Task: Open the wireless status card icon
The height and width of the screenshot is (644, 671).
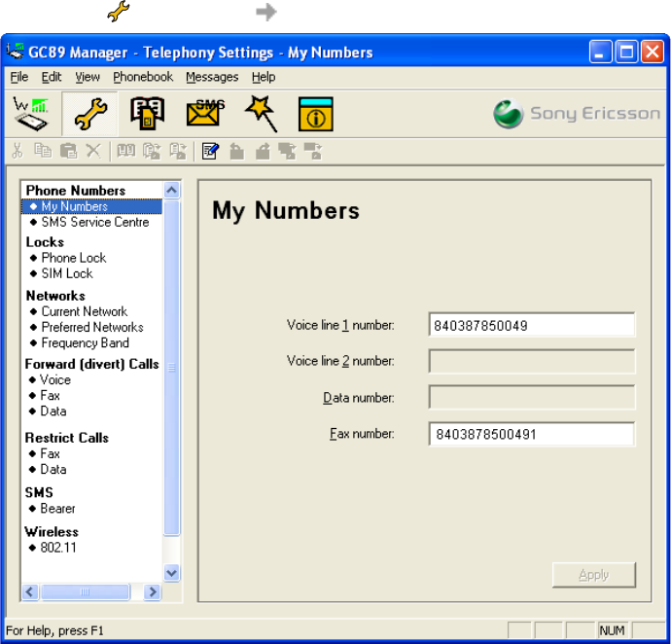Action: coord(31,114)
